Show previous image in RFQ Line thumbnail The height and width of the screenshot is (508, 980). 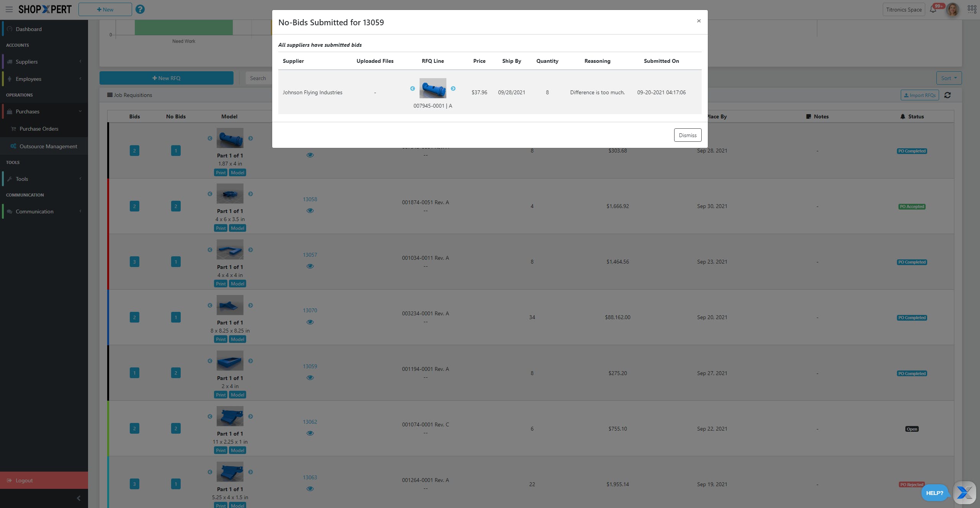point(412,88)
